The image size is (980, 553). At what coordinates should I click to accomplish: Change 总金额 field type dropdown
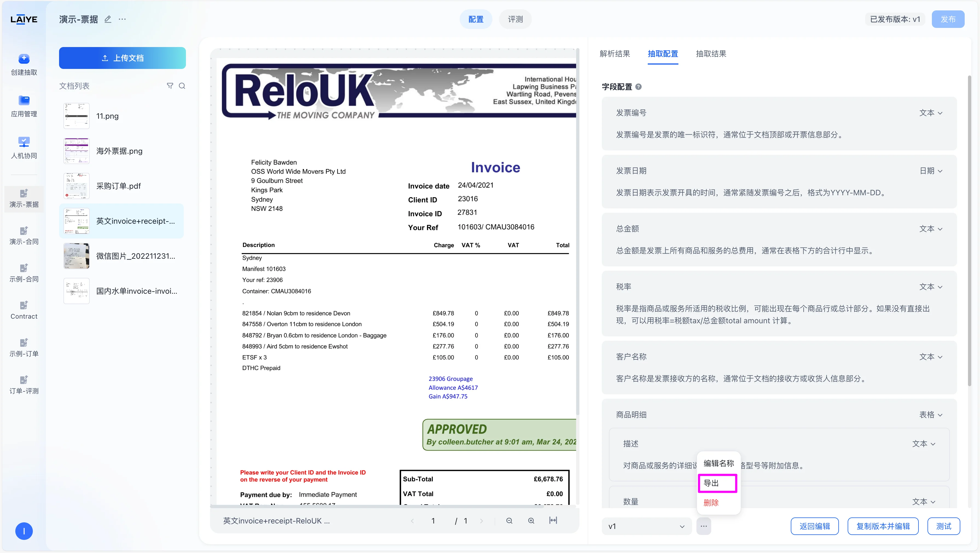(x=931, y=229)
